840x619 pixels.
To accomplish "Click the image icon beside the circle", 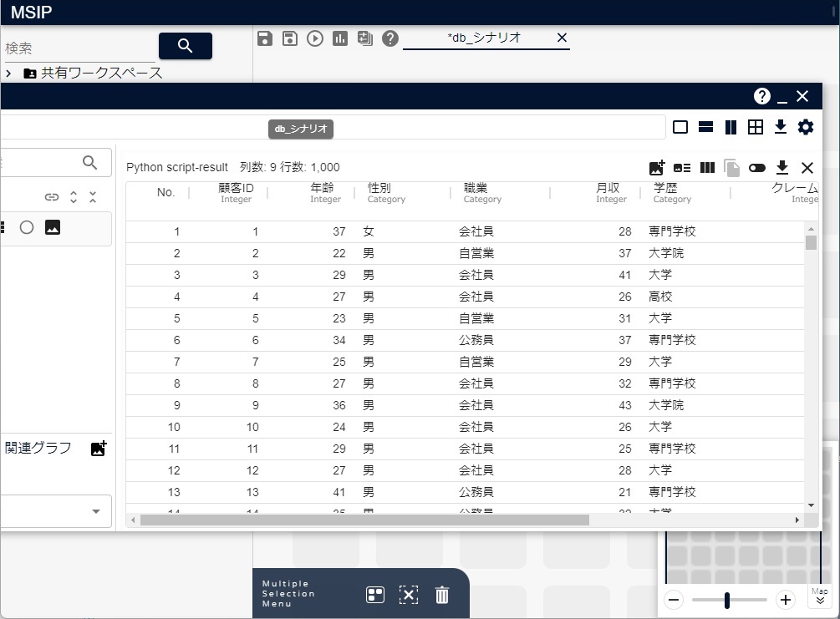I will (53, 227).
